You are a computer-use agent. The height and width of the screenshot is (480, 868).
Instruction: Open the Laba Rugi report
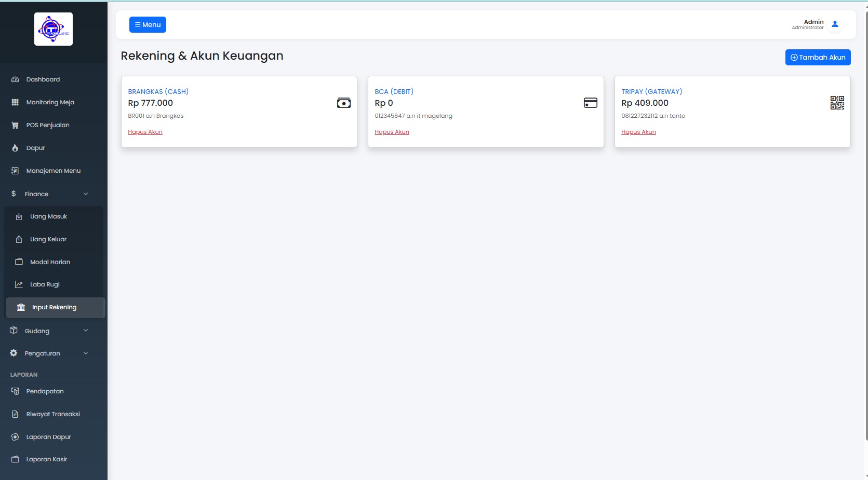click(55, 284)
